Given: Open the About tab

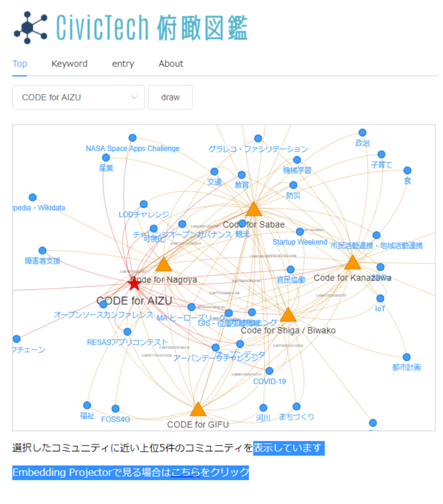Looking at the screenshot, I should [x=171, y=64].
